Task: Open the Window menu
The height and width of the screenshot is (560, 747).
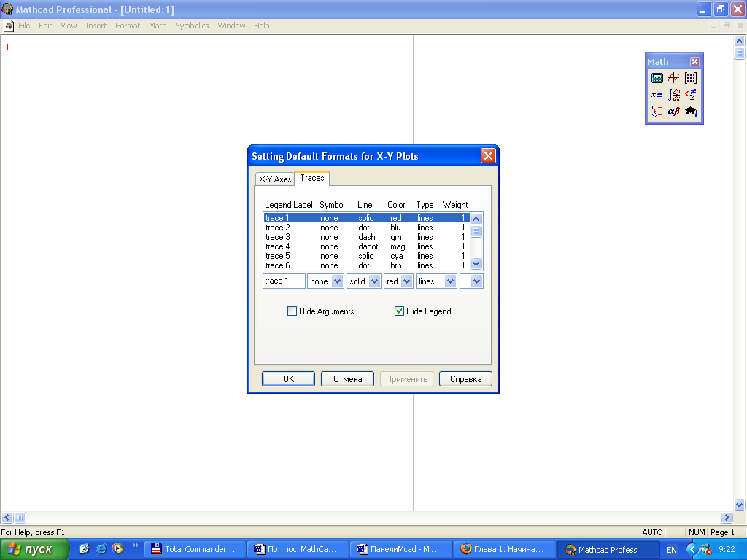Action: 231,26
